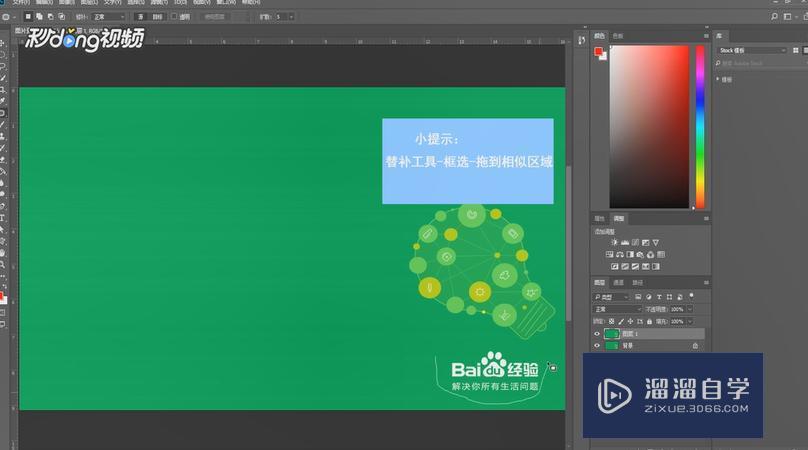Open the opacity slider dropdown arrow
Screen dimensions: 808x450
[690, 309]
